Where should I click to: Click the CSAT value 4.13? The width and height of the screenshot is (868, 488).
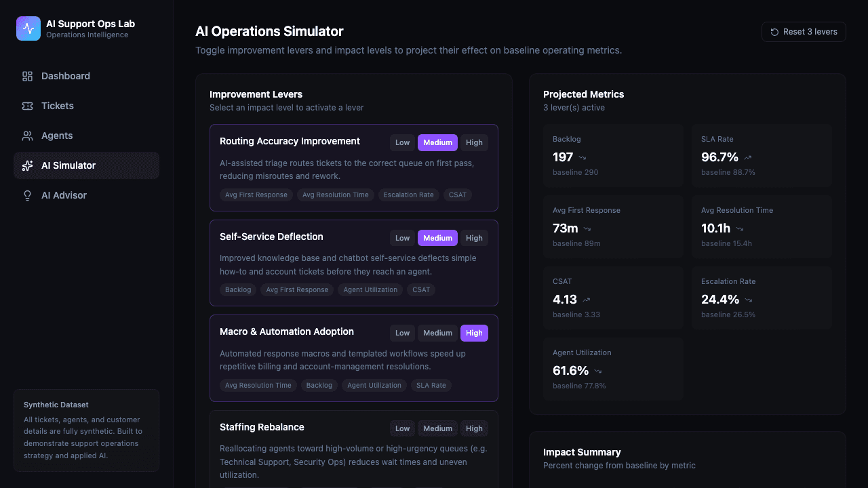click(565, 300)
